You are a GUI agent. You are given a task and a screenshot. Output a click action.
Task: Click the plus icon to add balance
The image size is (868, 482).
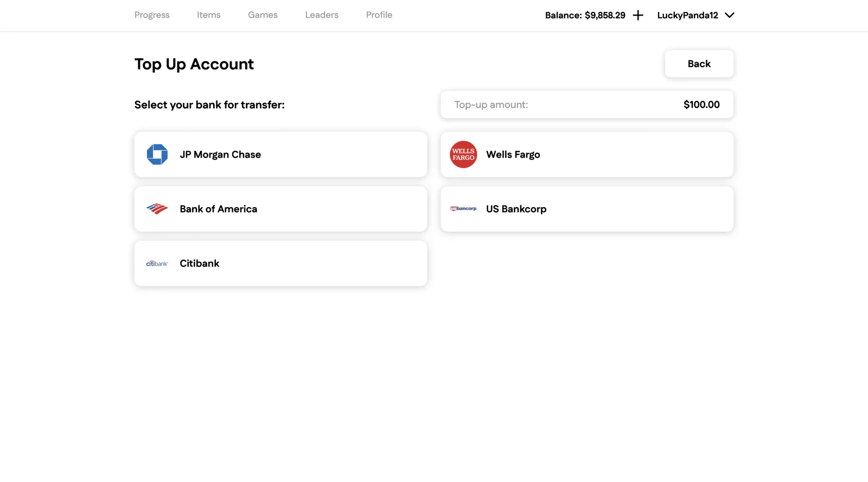pyautogui.click(x=638, y=15)
